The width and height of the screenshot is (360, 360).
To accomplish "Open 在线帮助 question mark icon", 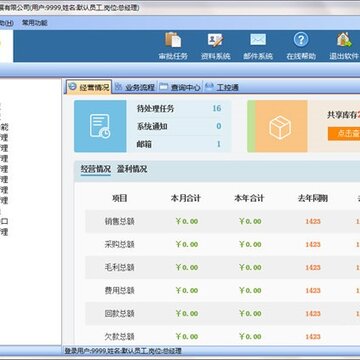I will (301, 40).
